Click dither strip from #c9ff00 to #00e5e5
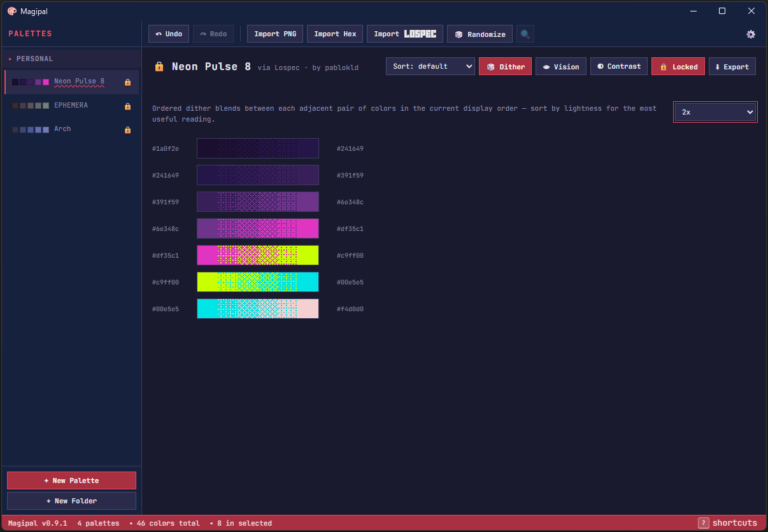 pyautogui.click(x=258, y=282)
